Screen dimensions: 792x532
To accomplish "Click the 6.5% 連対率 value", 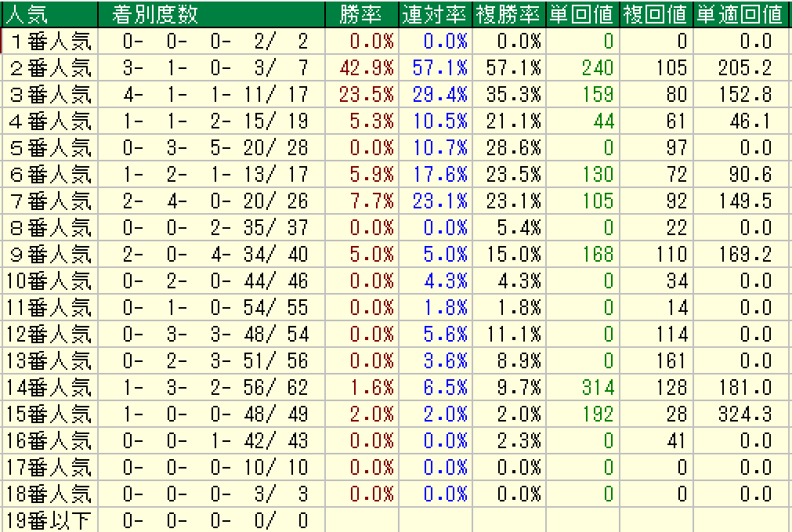I will [x=446, y=388].
